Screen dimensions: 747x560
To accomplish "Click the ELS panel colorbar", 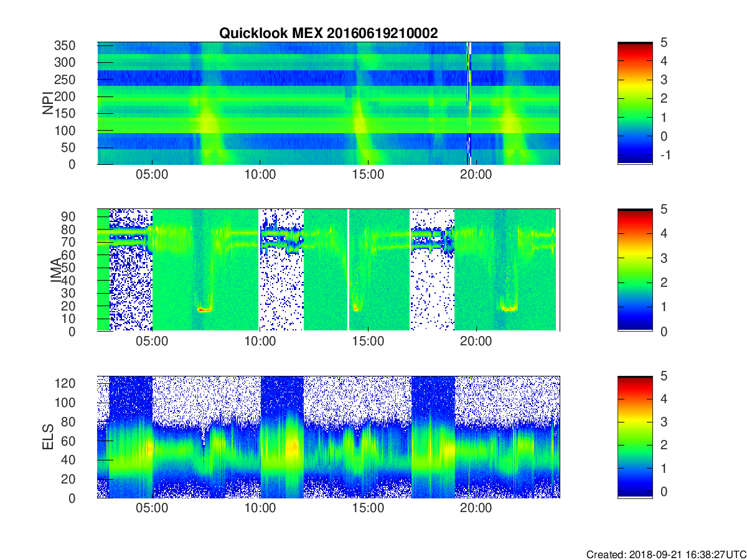I will (635, 437).
